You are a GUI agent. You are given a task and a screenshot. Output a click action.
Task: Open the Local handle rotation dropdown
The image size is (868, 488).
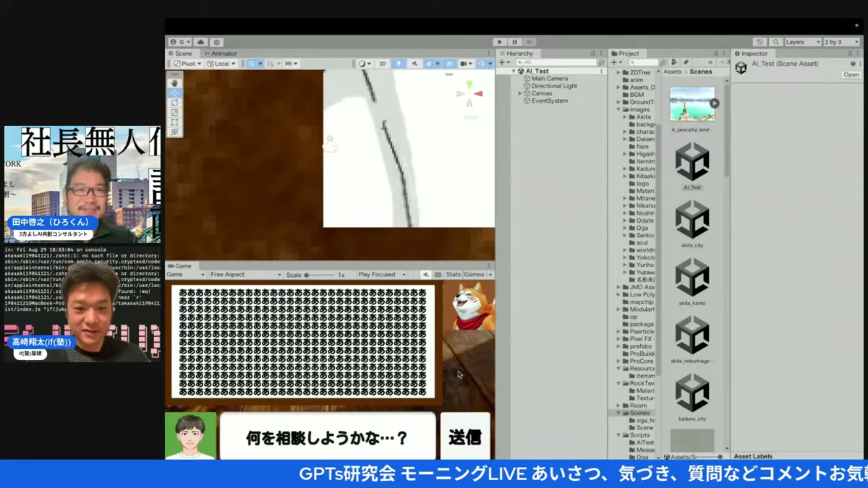click(x=221, y=64)
